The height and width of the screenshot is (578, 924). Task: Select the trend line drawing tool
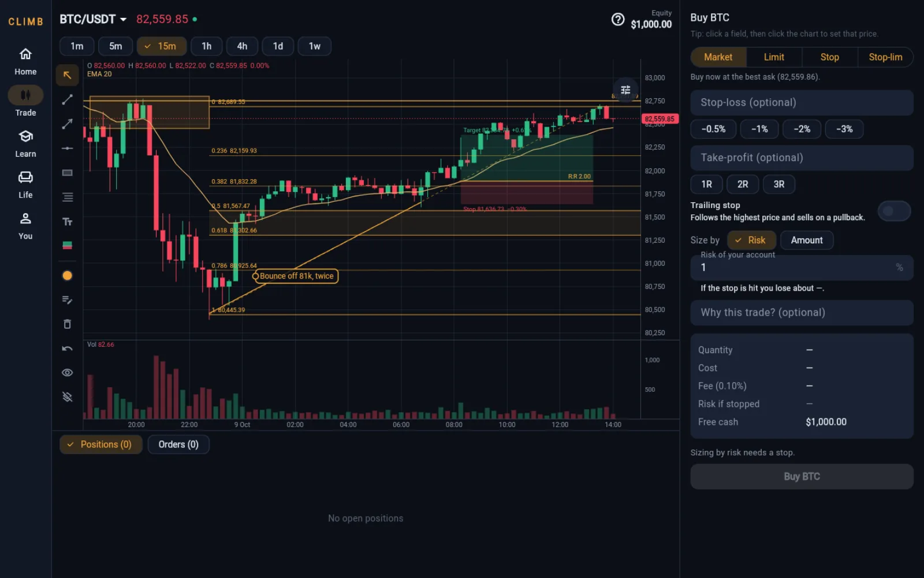67,99
